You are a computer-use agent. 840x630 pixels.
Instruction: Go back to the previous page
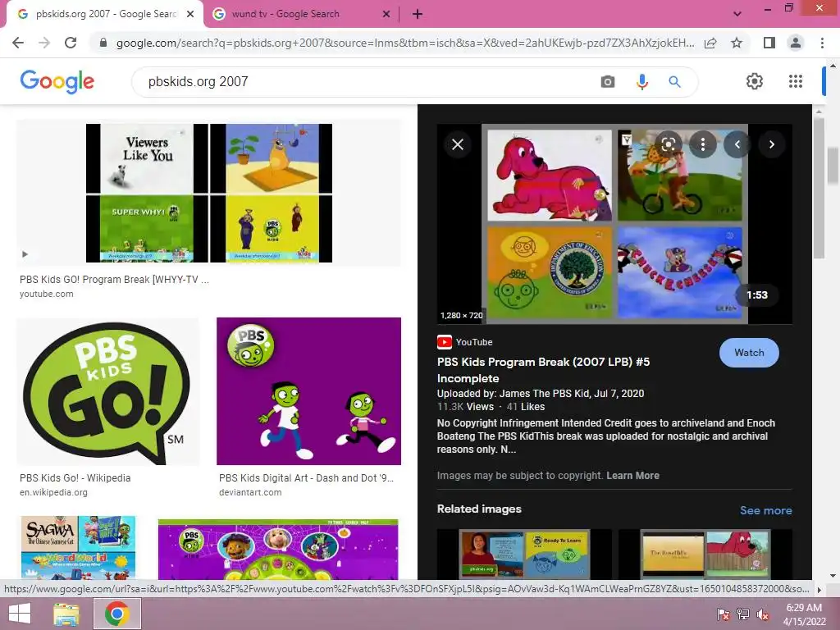click(x=18, y=43)
